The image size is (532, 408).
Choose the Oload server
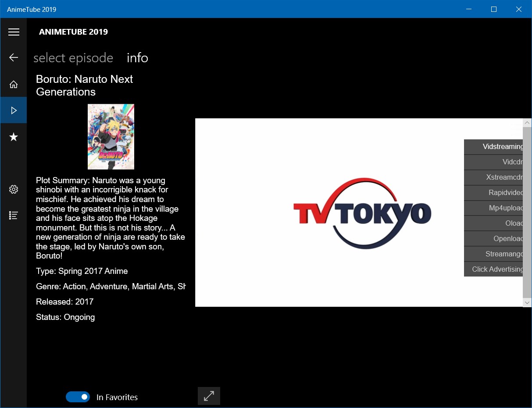[493, 224]
